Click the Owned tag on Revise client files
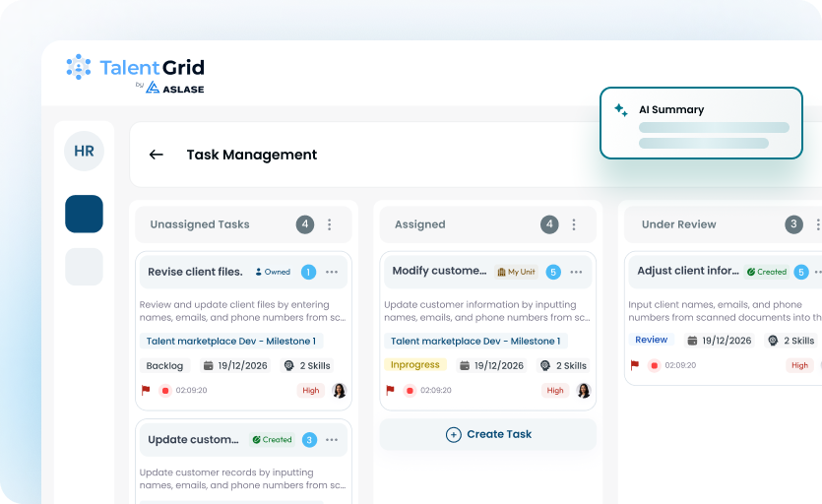 coord(273,272)
